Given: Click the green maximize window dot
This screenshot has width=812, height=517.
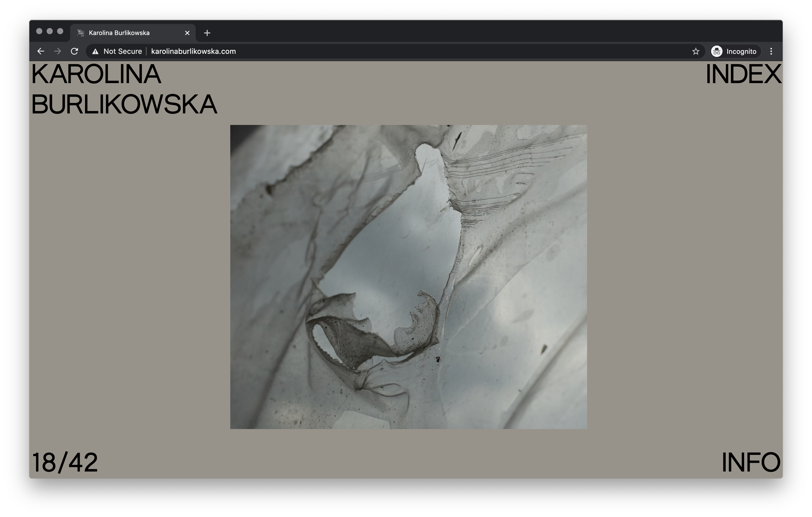Looking at the screenshot, I should pos(60,31).
